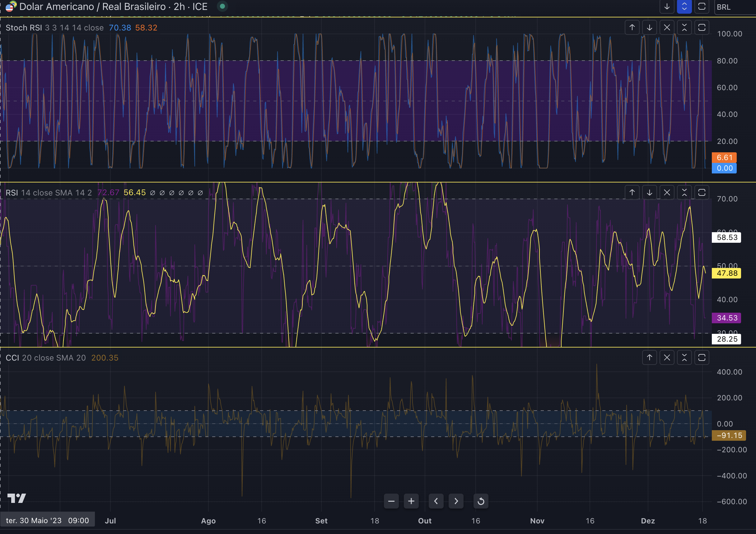Click Stoch RSI D value 58.32
Screen dimensions: 756x534
[x=146, y=28]
